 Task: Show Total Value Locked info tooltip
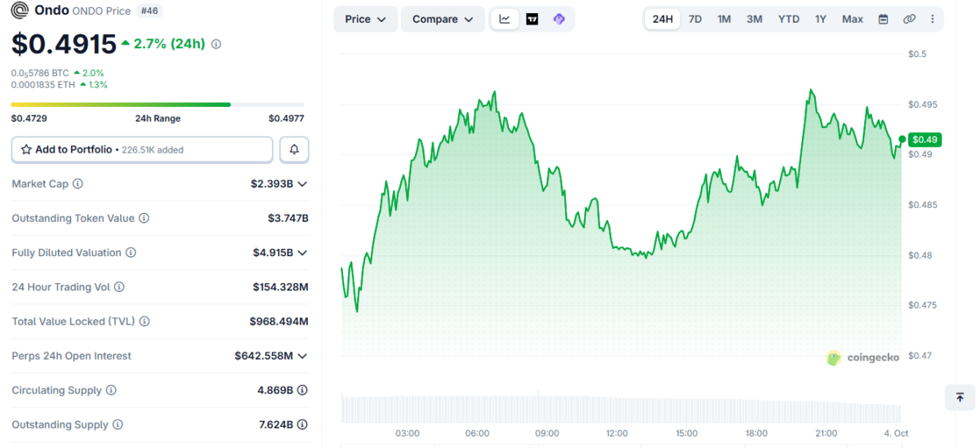(145, 322)
